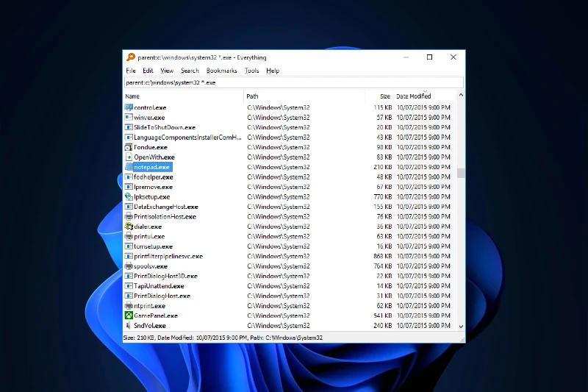Click the fodhelper.exe file icon
The height and width of the screenshot is (392, 588).
tap(129, 177)
